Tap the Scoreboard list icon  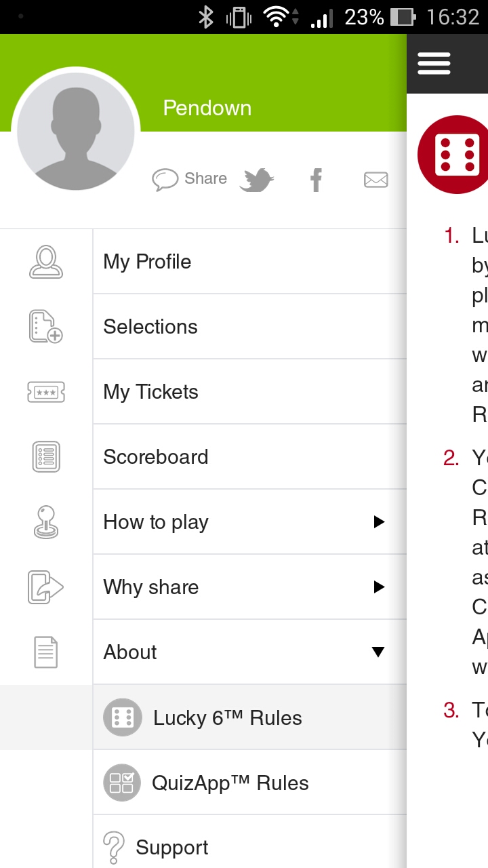click(46, 456)
